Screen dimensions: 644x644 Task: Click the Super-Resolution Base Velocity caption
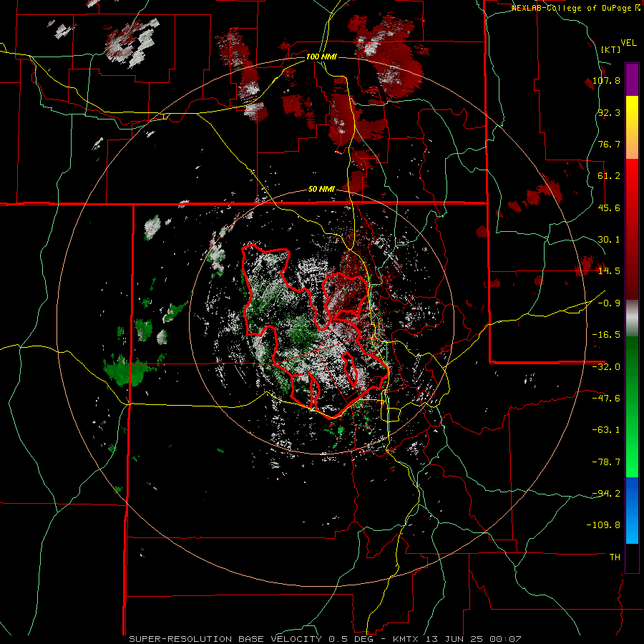click(x=326, y=639)
